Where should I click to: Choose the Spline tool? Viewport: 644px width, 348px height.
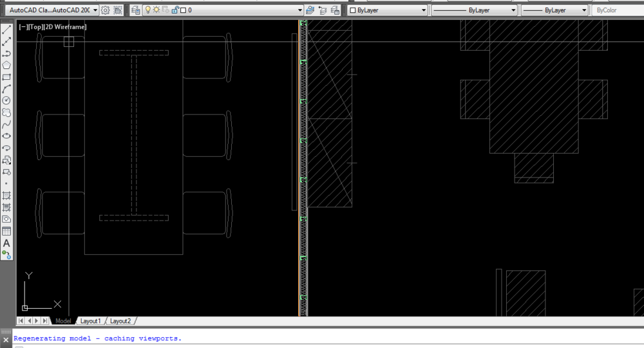pyautogui.click(x=6, y=124)
